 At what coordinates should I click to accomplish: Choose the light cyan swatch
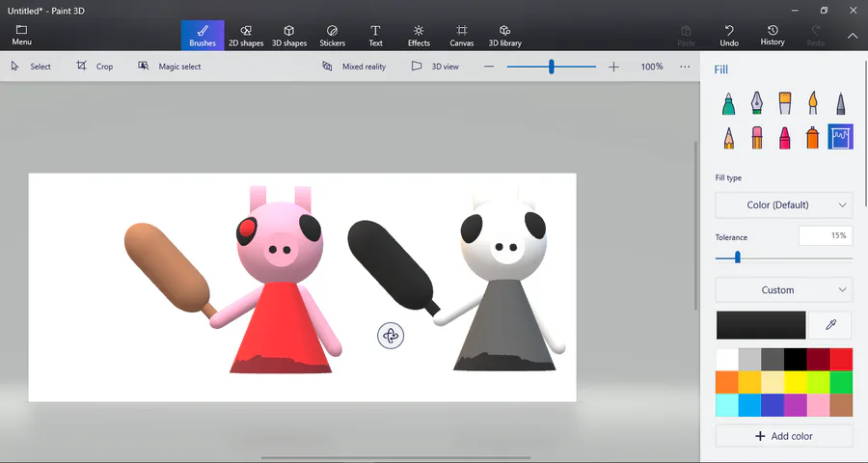click(x=727, y=405)
